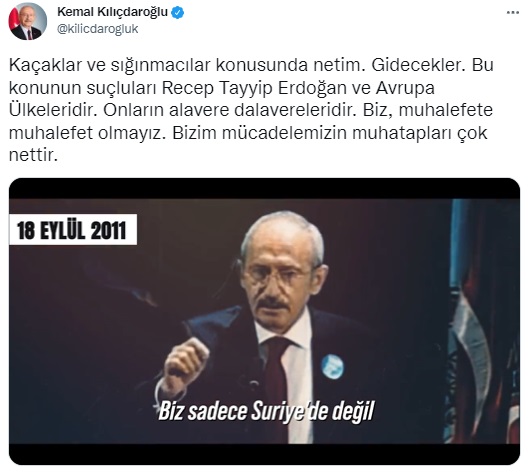Play the embedded tweet video
This screenshot has height=472, width=531.
coord(264,321)
